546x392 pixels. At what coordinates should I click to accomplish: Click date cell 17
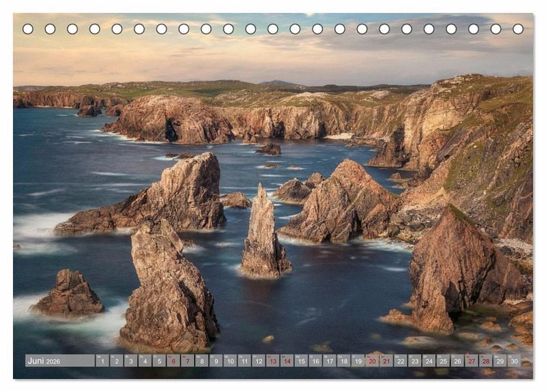(330, 361)
